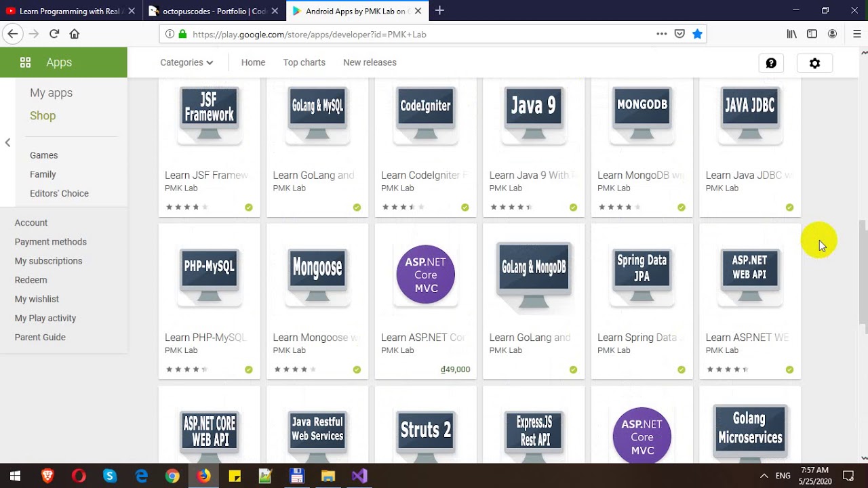Open the ASP.NET CORE WEB API app icon
Image resolution: width=868 pixels, height=488 pixels.
[209, 435]
